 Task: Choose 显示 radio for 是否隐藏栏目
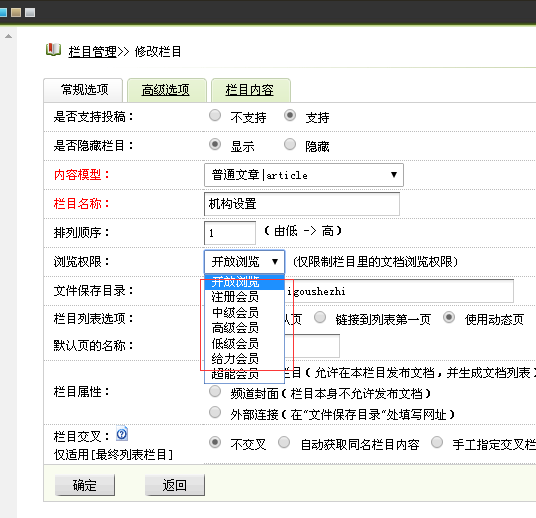215,144
